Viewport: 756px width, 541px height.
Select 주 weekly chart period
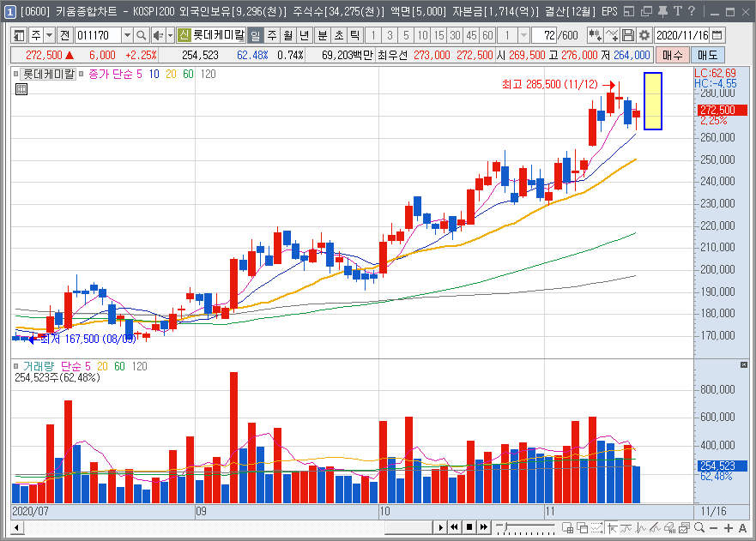click(272, 35)
